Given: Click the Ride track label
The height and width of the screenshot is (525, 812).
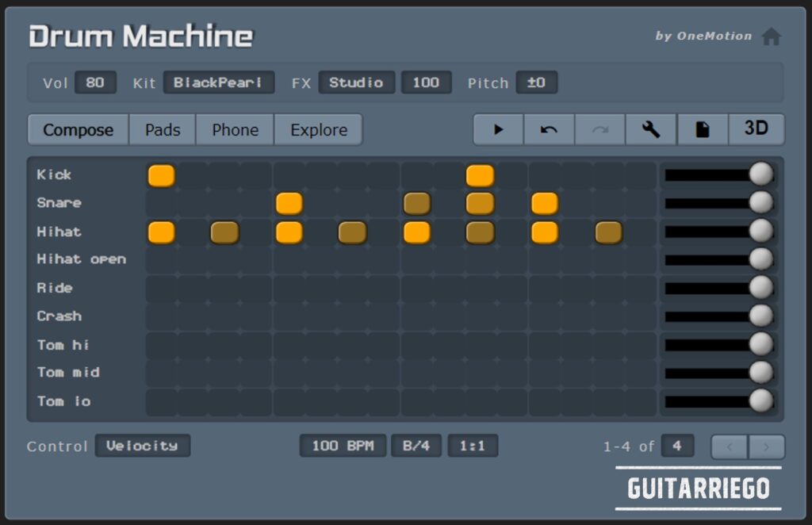Looking at the screenshot, I should pyautogui.click(x=55, y=288).
